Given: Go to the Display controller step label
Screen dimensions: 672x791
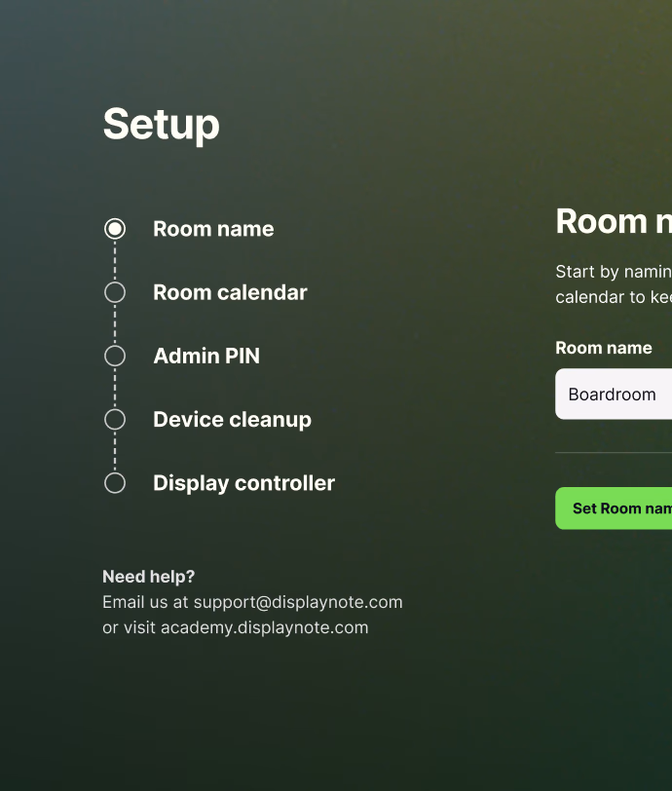Looking at the screenshot, I should click(243, 483).
